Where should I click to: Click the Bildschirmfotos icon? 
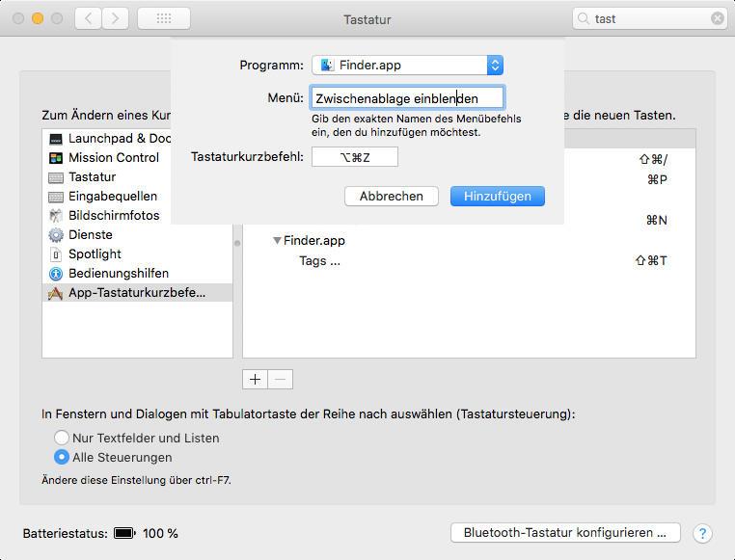(56, 216)
